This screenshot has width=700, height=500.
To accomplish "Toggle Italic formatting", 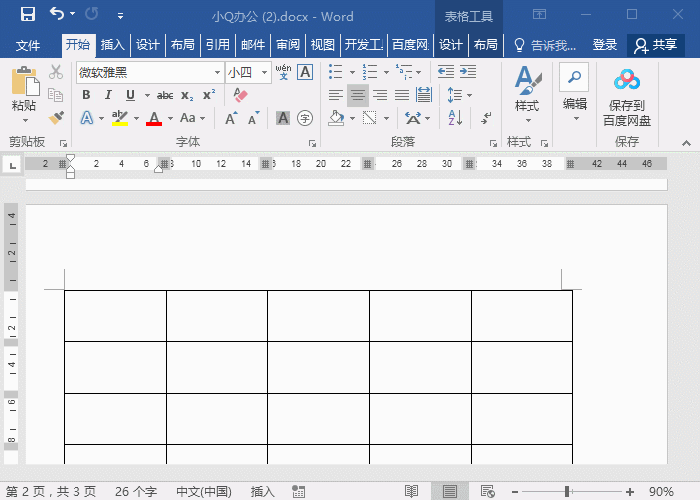I will (x=108, y=95).
